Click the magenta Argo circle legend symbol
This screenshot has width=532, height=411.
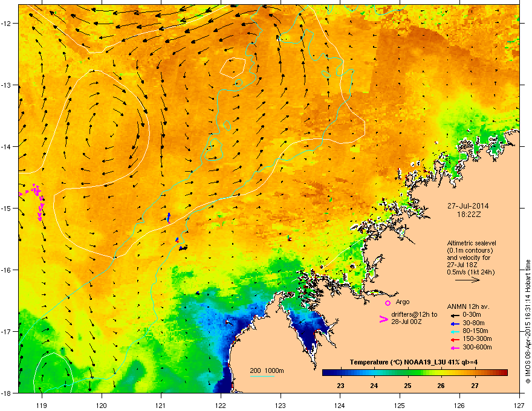point(388,303)
